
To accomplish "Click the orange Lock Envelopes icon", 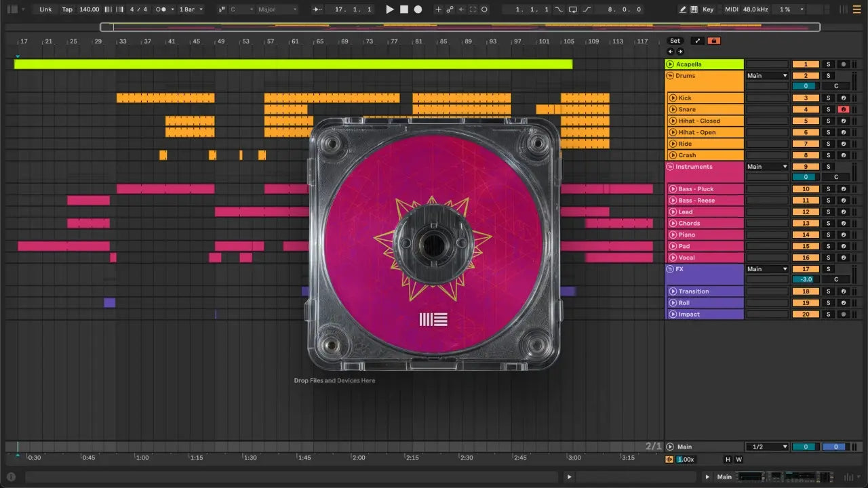I will point(713,41).
